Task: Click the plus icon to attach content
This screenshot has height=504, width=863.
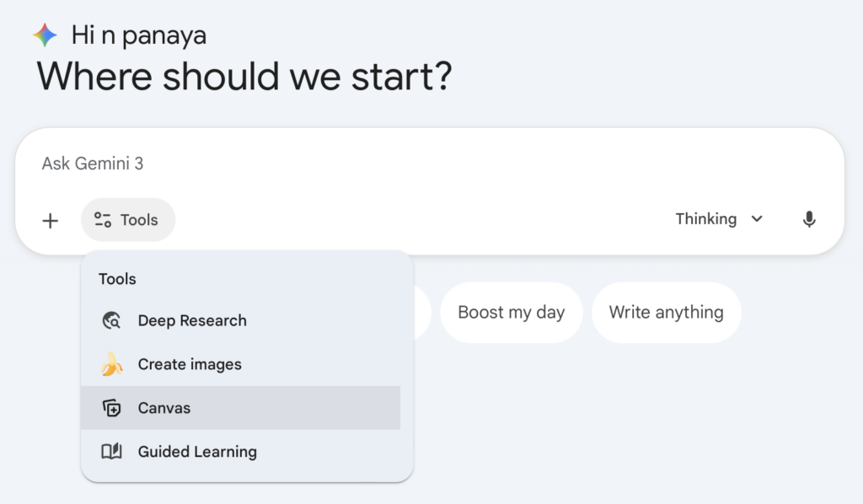Action: 51,220
